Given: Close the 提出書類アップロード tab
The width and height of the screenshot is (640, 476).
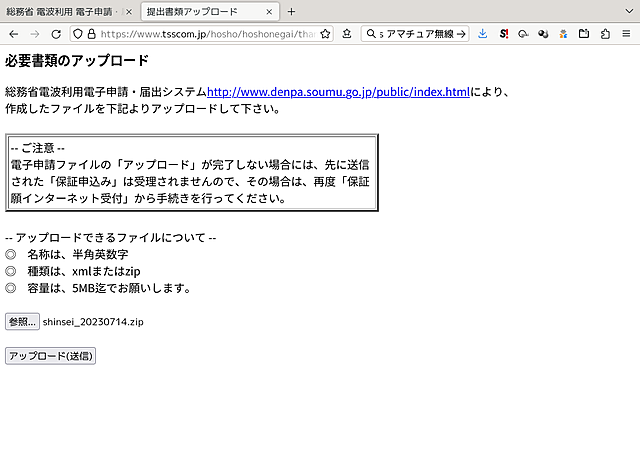Looking at the screenshot, I should (269, 12).
